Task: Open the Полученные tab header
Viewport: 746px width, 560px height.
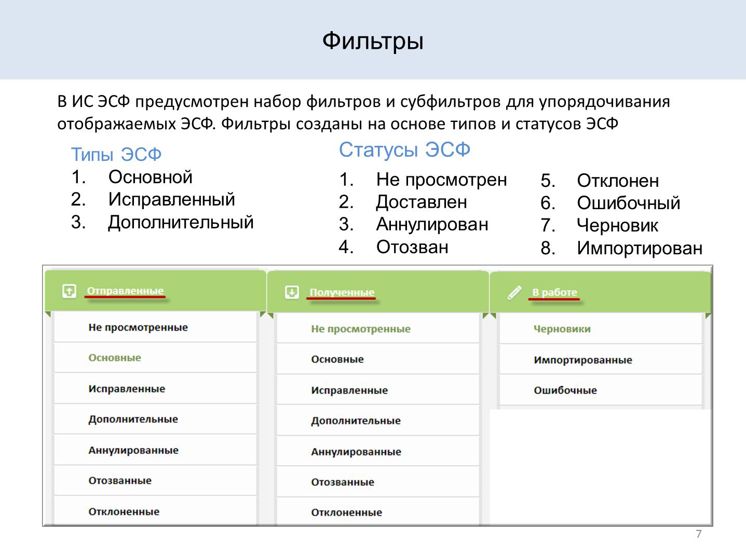Action: tap(342, 293)
